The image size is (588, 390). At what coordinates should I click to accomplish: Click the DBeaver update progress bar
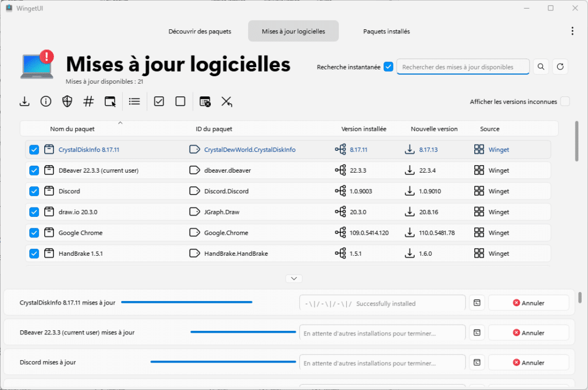coord(243,332)
